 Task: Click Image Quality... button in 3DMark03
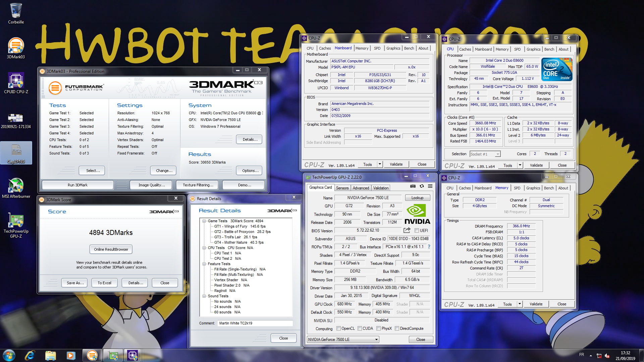[152, 185]
